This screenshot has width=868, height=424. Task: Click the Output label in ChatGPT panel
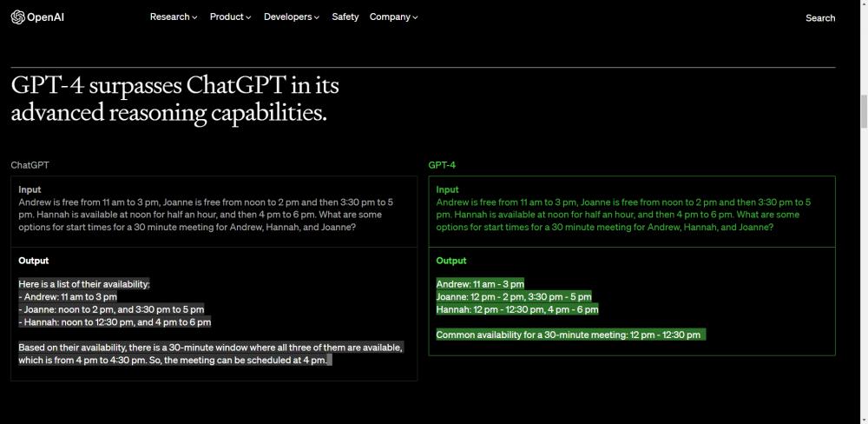(x=33, y=261)
